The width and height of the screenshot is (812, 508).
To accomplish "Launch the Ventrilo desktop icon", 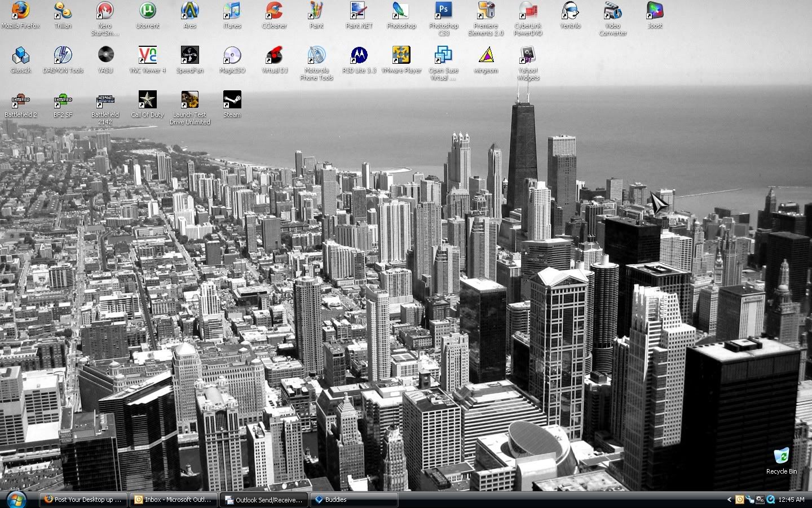I will click(570, 15).
